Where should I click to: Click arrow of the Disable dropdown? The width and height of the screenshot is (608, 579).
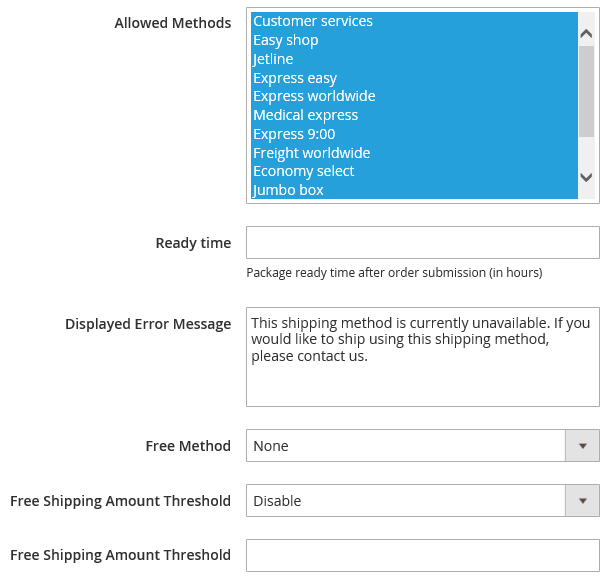pos(582,501)
